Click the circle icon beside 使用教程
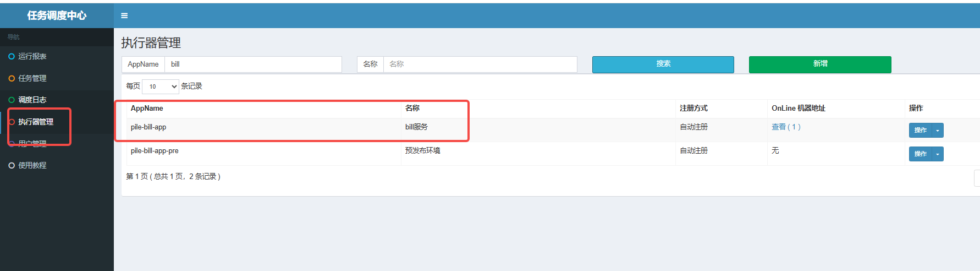This screenshot has width=980, height=271. point(12,165)
